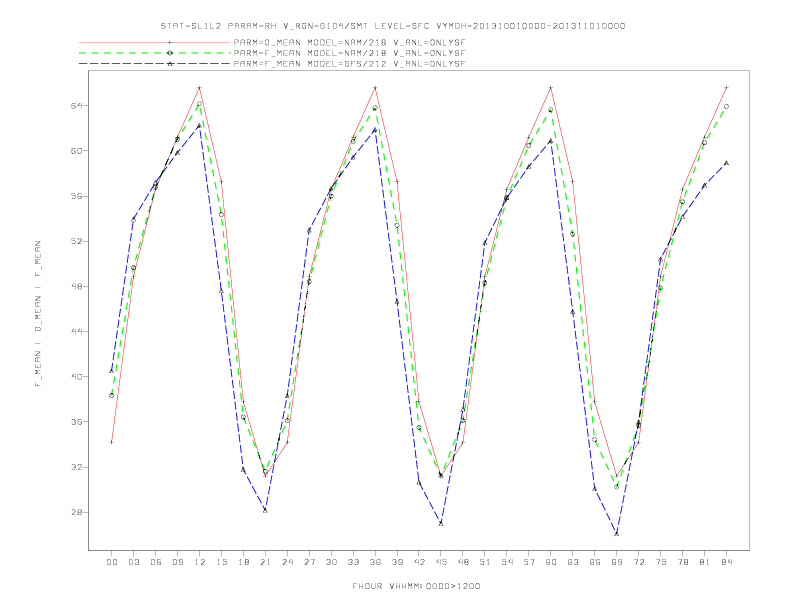The image size is (792, 612).
Task: Click blue GFS triangle point at hour 69 minimum
Action: [616, 533]
